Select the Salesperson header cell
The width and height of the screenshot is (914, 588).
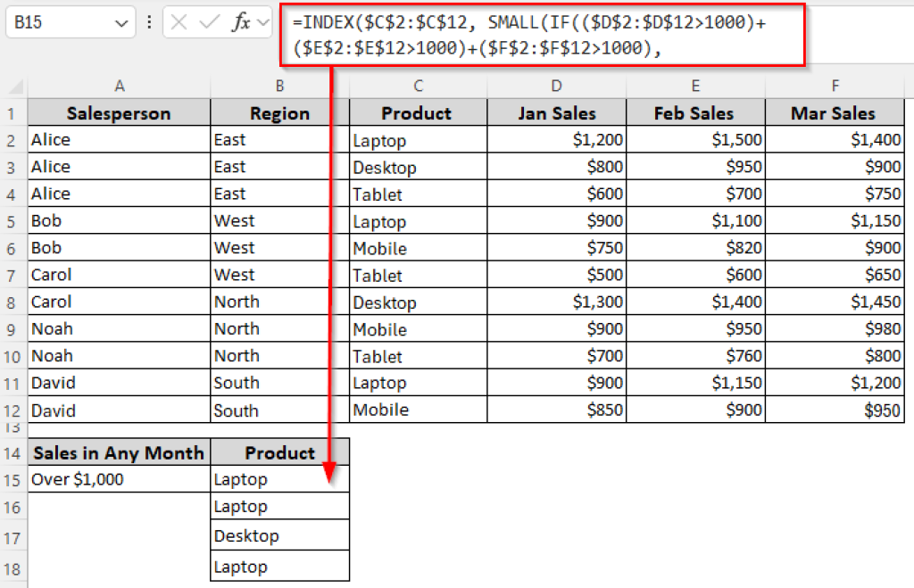coord(118,112)
